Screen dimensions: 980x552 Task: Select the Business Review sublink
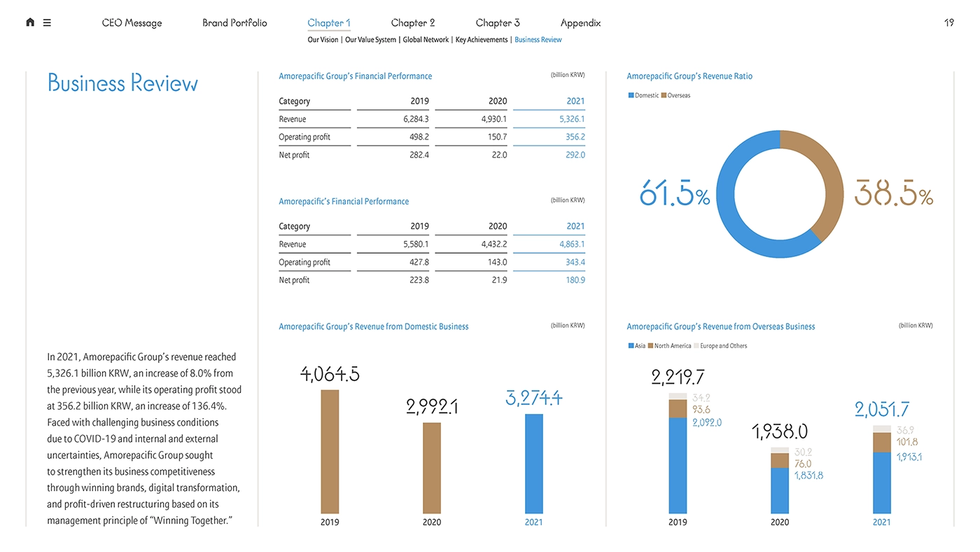(538, 40)
